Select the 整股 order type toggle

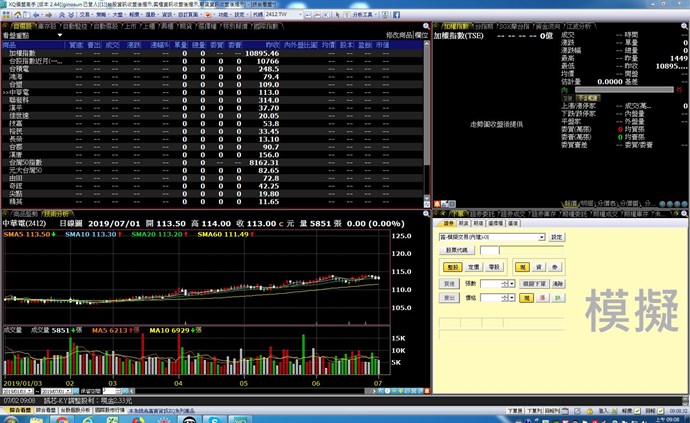[x=452, y=267]
